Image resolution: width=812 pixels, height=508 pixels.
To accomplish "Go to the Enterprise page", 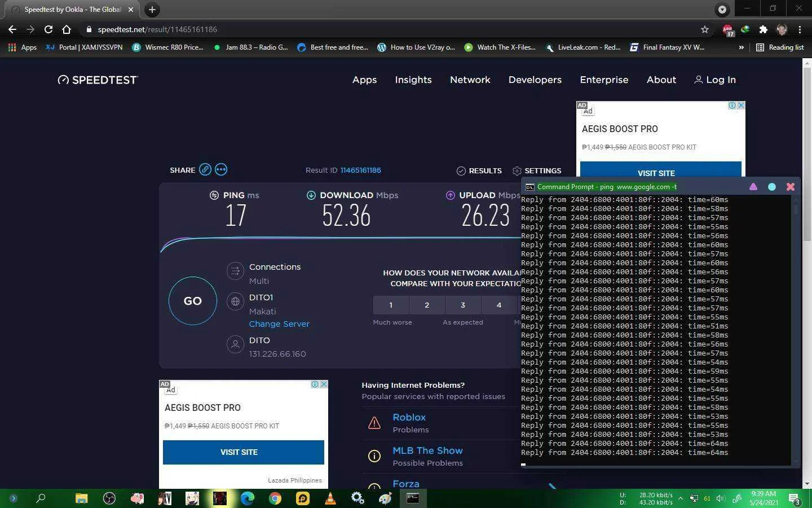I will click(x=604, y=80).
